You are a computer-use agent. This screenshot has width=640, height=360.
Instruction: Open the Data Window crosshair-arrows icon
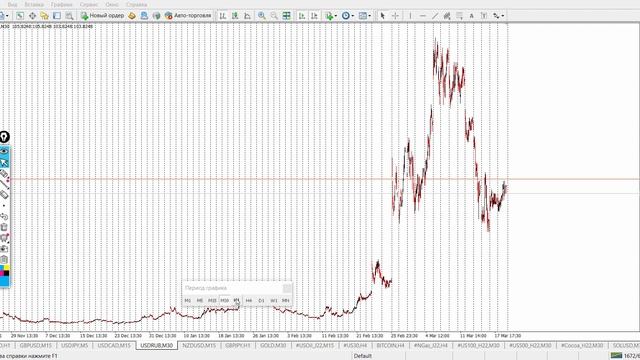(32, 16)
